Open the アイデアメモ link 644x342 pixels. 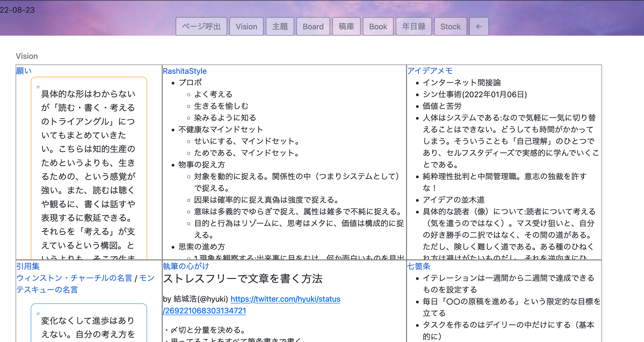click(430, 71)
